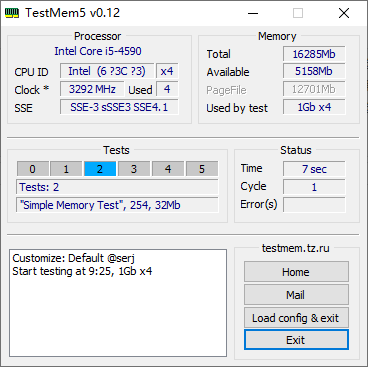Image resolution: width=368 pixels, height=367 pixels.
Task: Click the TestMem5 v0.12 window title
Action: [x=72, y=13]
